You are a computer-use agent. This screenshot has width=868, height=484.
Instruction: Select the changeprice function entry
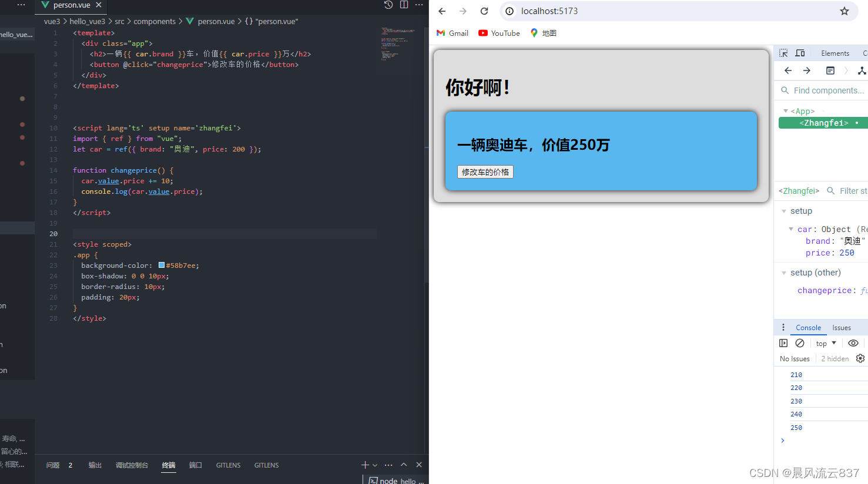coord(832,290)
